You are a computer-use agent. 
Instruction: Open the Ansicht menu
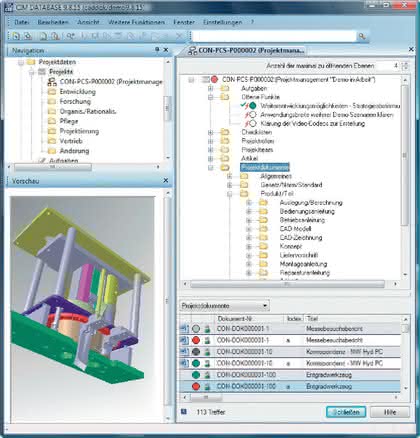pyautogui.click(x=88, y=22)
